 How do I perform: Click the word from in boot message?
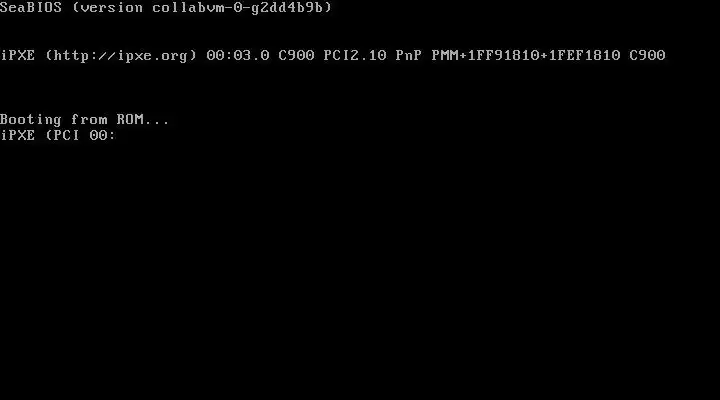tap(89, 119)
